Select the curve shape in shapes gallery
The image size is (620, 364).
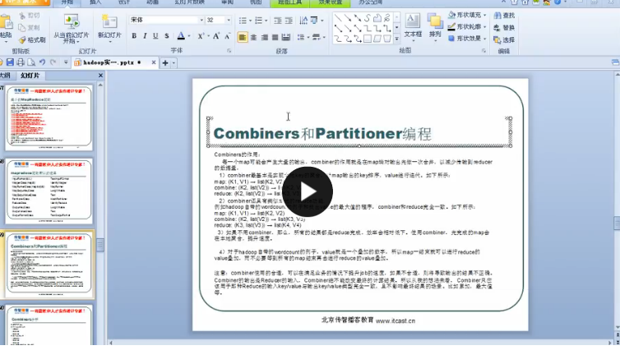368,18
